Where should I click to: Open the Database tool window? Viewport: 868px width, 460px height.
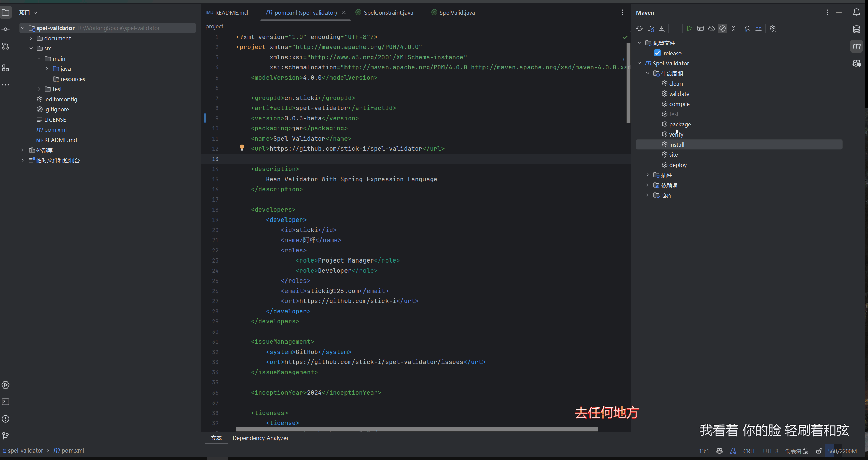coord(856,29)
